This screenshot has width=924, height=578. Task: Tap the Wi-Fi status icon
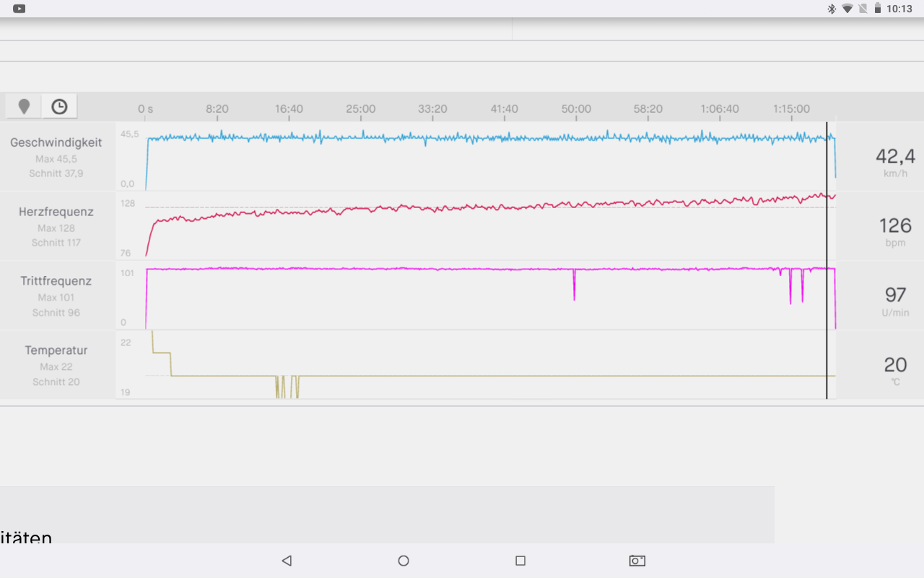click(x=847, y=9)
